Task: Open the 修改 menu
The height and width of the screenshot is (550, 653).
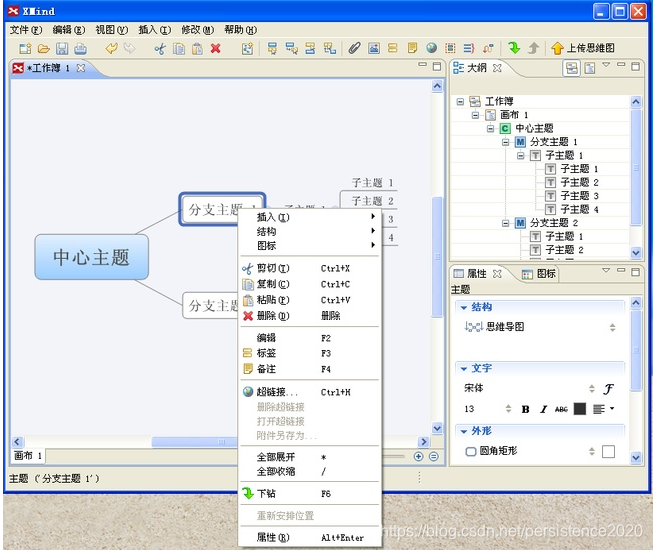Action: 197,30
